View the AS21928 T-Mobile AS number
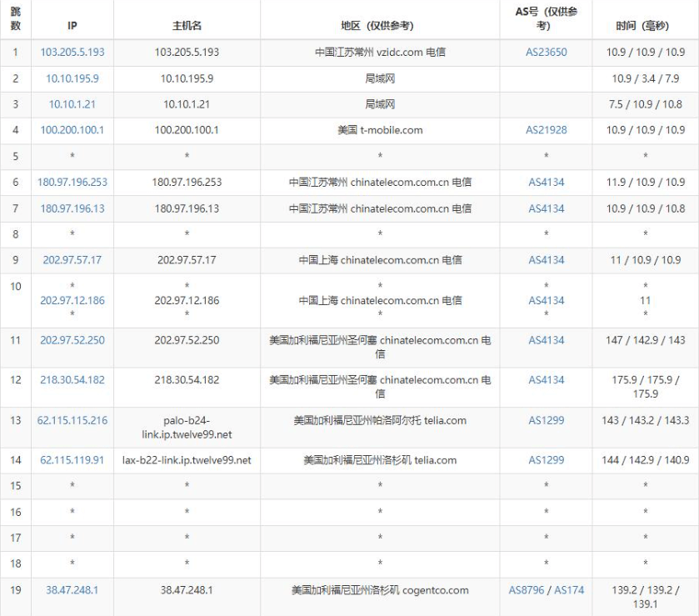Screen dimensions: 699x616 coord(546,130)
